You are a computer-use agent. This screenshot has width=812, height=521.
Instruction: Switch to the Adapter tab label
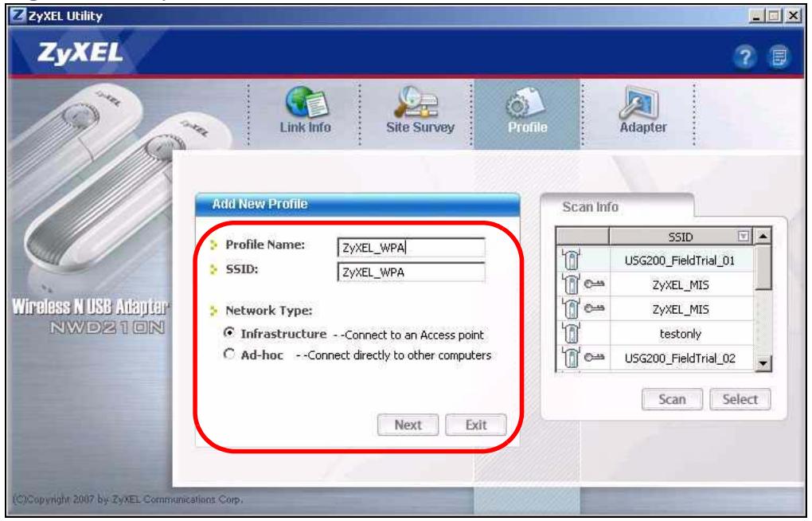[642, 127]
